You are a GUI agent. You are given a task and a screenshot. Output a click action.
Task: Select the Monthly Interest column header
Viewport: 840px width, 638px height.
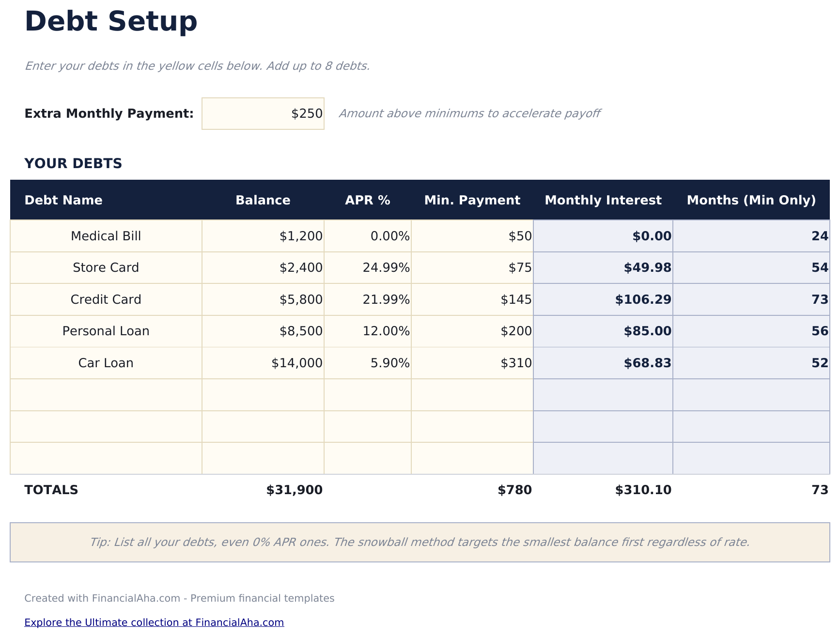[604, 200]
